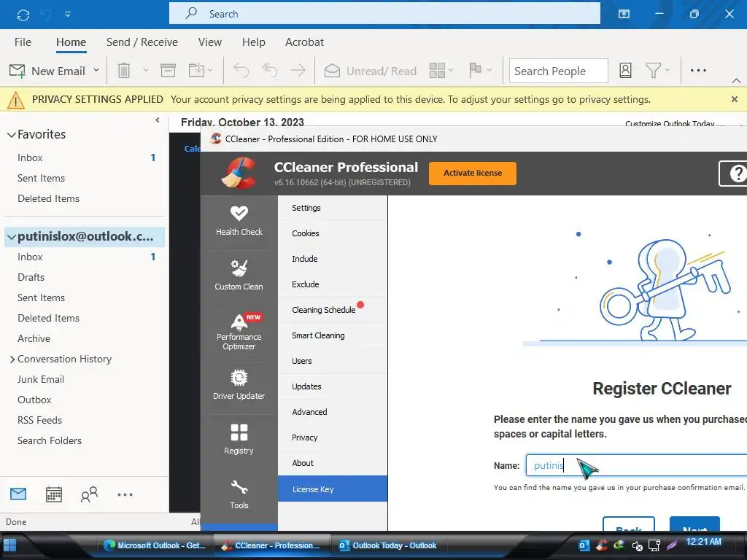The image size is (747, 560).
Task: Select Cookies in CCleaner options list
Action: point(333,233)
